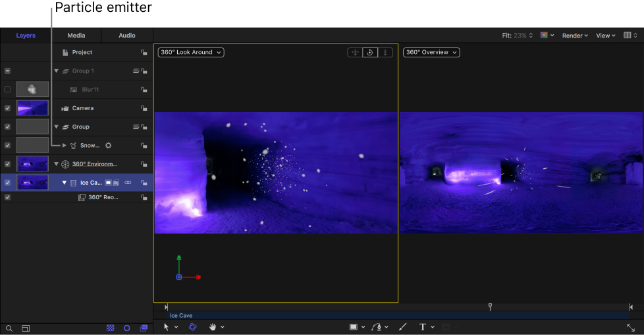Click the Camera layer thumbnail
Screen dimensions: 644x335
point(32,108)
